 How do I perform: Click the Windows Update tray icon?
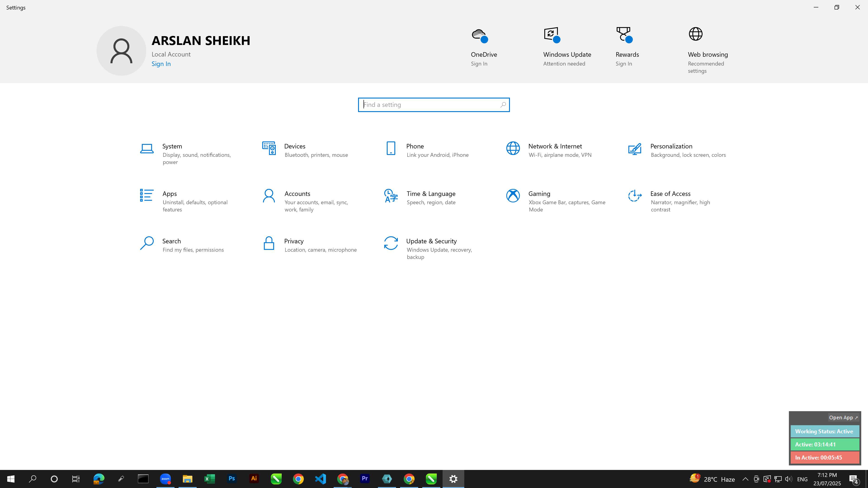pos(767,479)
